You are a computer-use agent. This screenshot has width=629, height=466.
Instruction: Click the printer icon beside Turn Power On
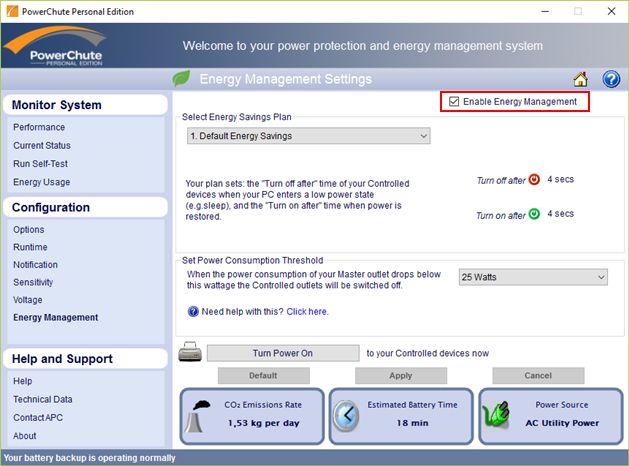[x=190, y=352]
